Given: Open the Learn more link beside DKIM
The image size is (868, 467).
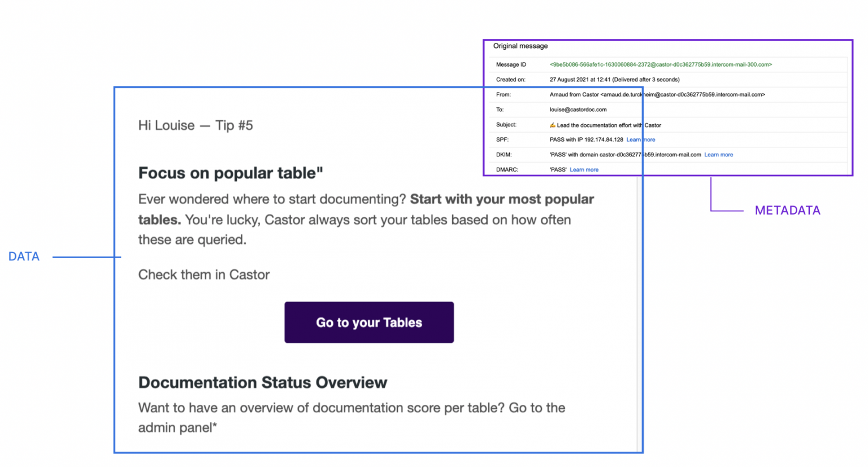Looking at the screenshot, I should 718,155.
